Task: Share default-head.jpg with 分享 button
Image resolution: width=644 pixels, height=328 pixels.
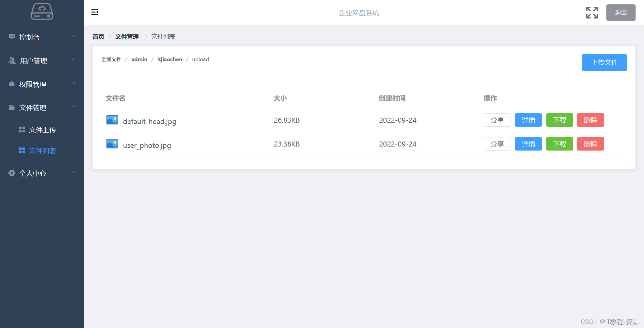Action: 497,120
